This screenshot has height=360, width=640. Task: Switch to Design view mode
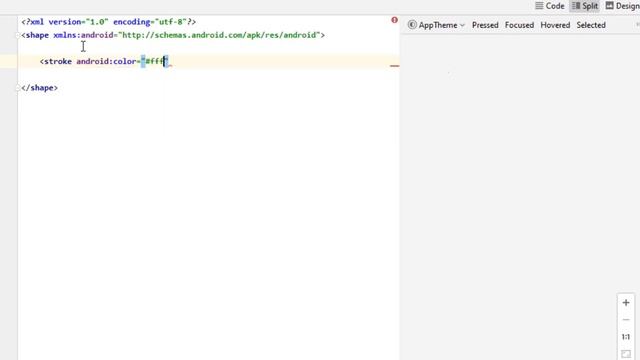click(x=622, y=6)
